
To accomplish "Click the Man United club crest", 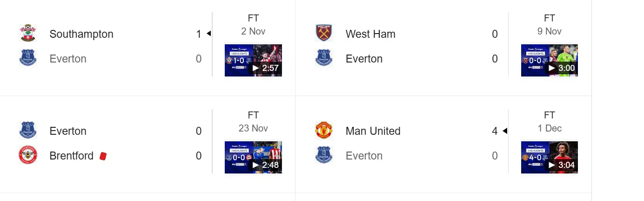I will (324, 131).
